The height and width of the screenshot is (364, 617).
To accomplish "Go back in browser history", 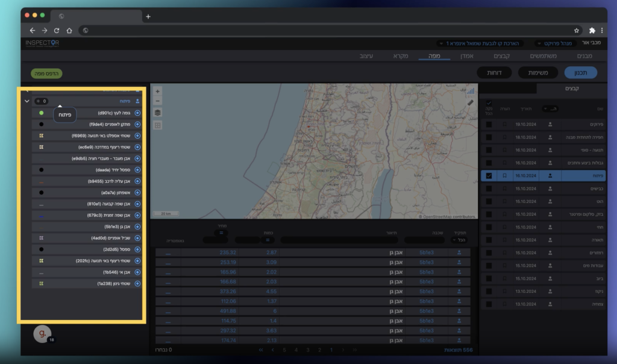I will click(33, 30).
